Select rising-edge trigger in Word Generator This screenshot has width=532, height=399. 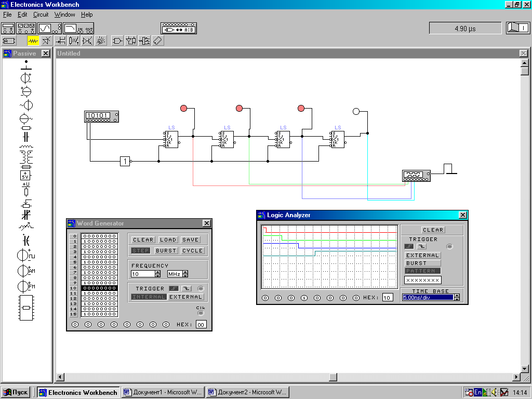(174, 289)
